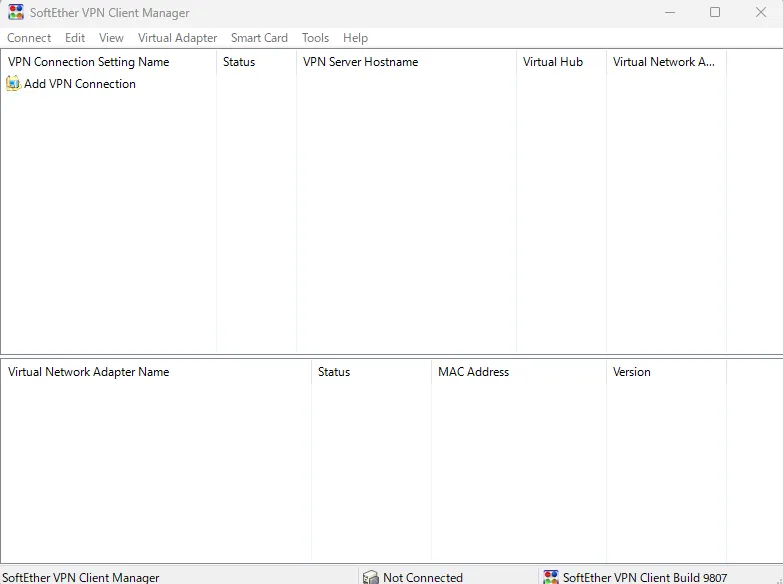Screen dimensions: 783x584
Task: Open the View menu
Action: [x=111, y=38]
